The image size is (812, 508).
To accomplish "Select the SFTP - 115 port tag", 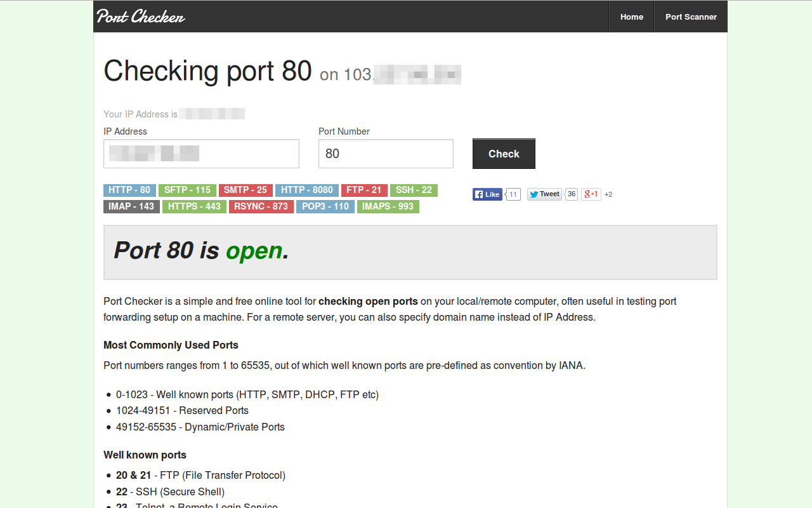I will tap(187, 190).
